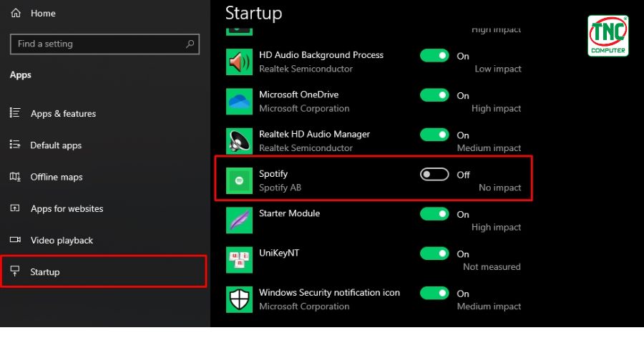Click the Startup monitor icon in sidebar
644x358 pixels.
tap(15, 271)
